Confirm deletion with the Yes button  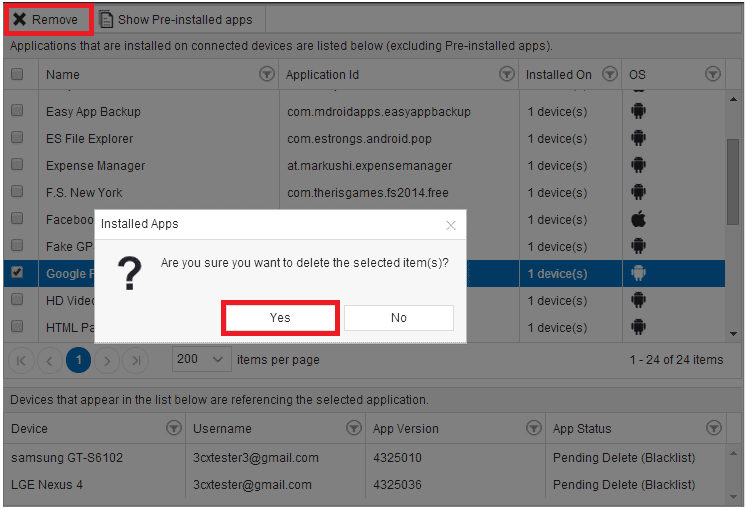click(x=280, y=318)
